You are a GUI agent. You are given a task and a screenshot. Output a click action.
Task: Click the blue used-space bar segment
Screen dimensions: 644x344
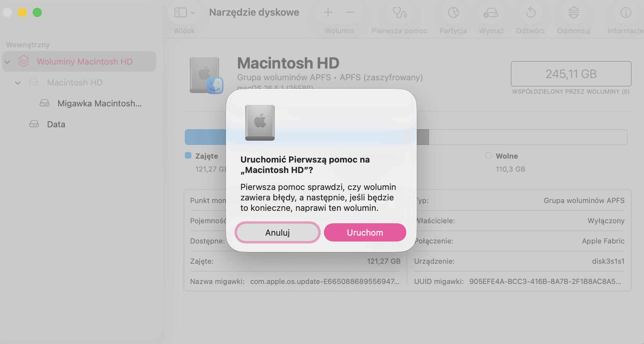coord(205,137)
